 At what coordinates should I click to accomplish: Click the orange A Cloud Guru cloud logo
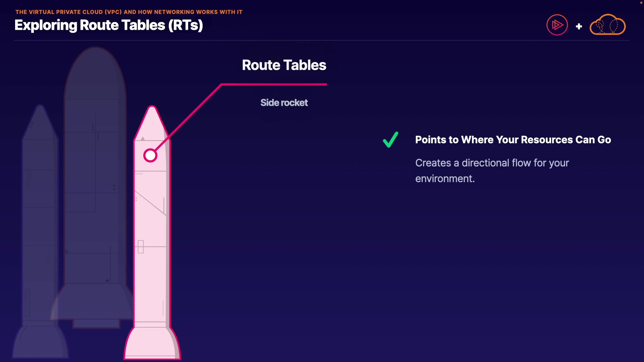pos(607,25)
